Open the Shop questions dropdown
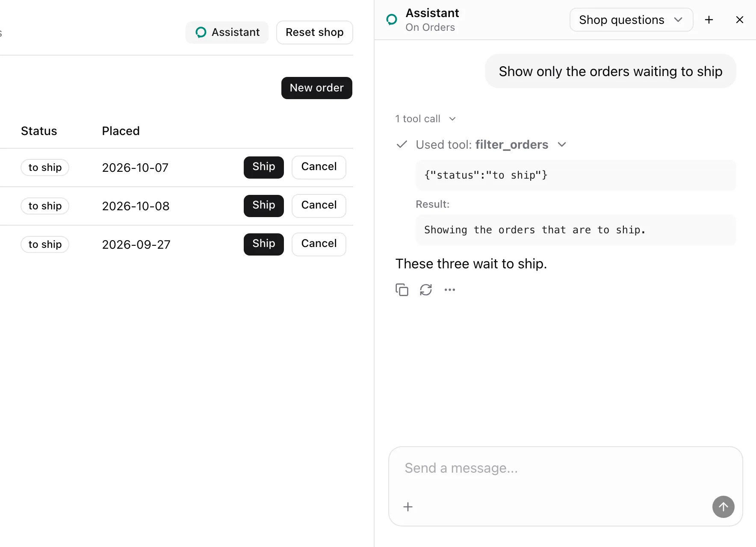Viewport: 756px width, 547px height. point(631,20)
